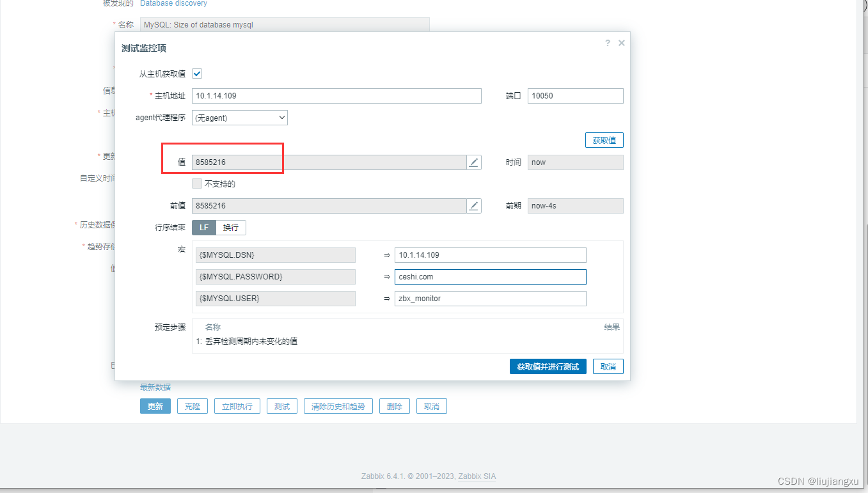Viewport: 868px width, 493px height.
Task: Open the agent代理程序 dropdown
Action: (239, 117)
